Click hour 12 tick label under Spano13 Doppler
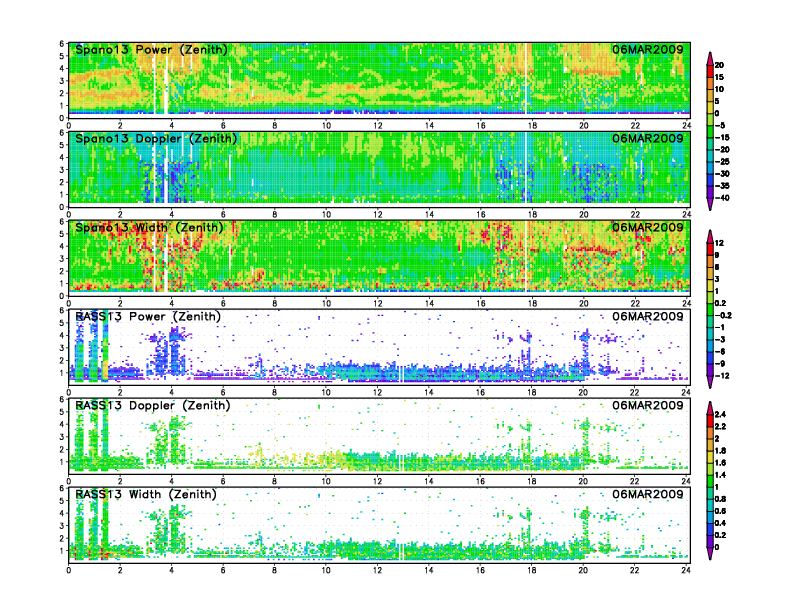The image size is (792, 612). click(x=377, y=215)
